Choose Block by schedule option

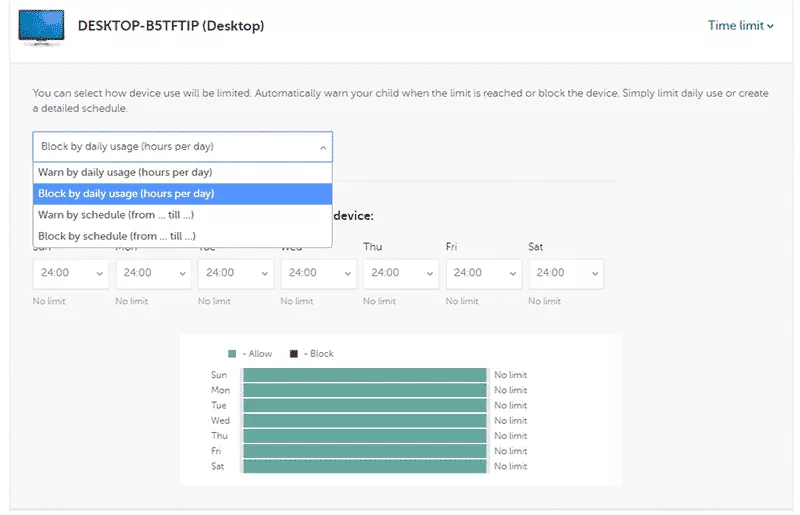183,236
